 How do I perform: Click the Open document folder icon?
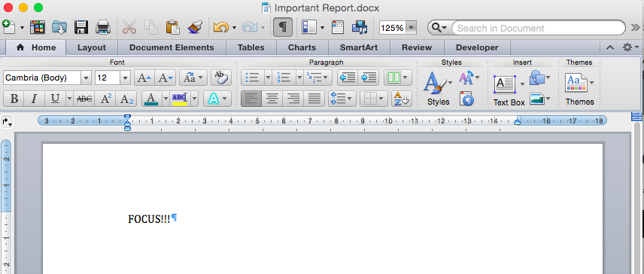click(59, 27)
